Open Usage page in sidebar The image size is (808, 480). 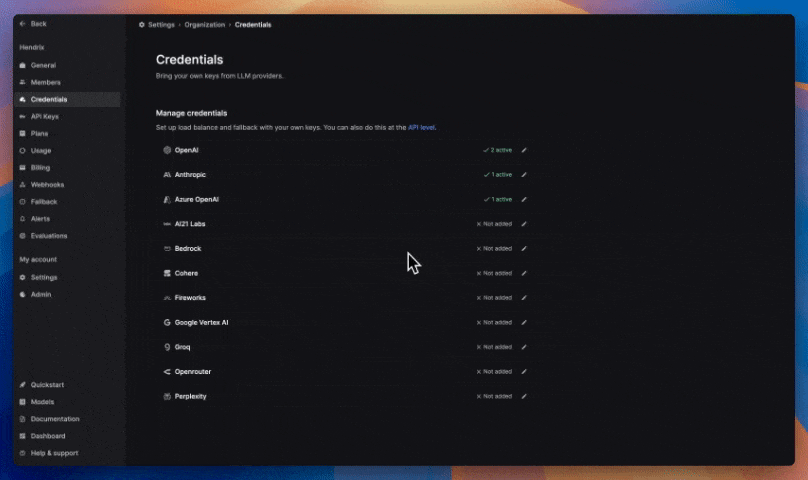pos(67,151)
